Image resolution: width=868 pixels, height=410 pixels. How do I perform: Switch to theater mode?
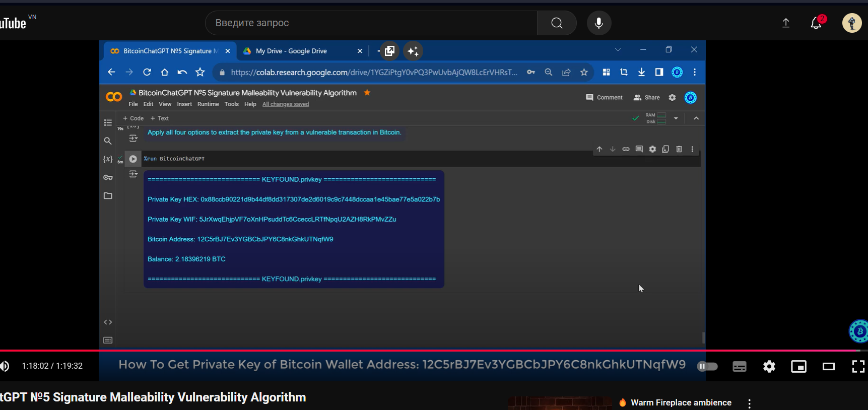[x=829, y=367]
